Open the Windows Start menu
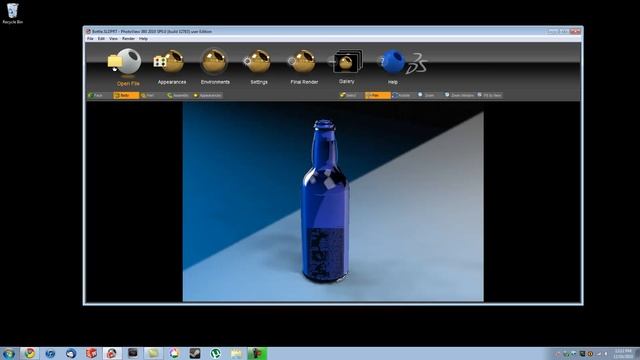The image size is (640, 360). click(x=9, y=353)
